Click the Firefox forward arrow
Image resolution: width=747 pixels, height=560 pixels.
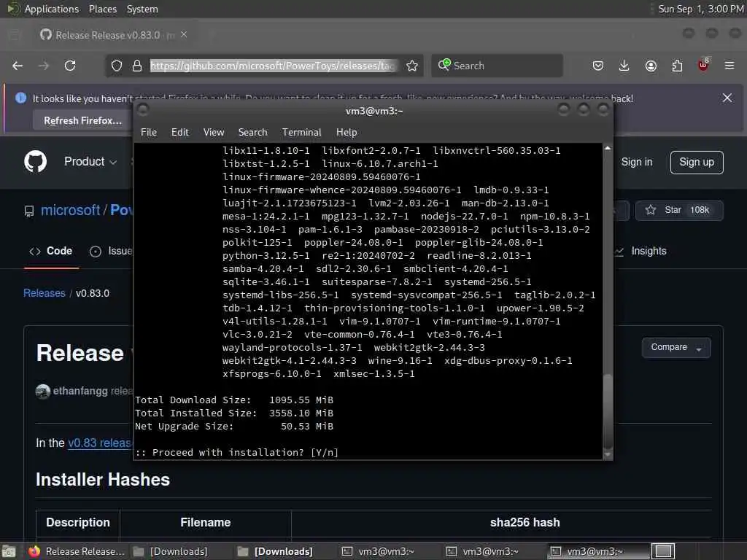[x=44, y=66]
